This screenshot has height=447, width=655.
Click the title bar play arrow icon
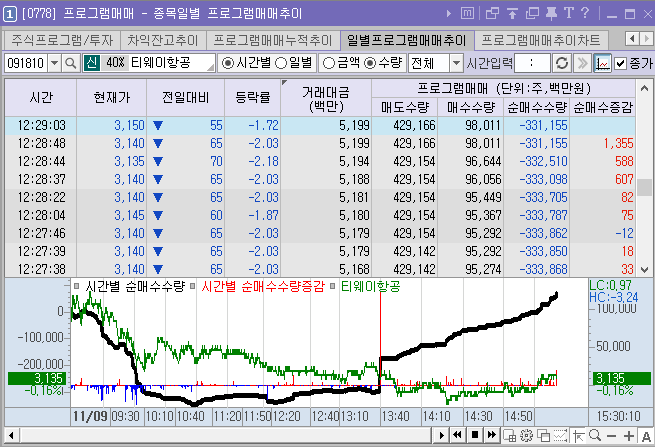pos(449,13)
